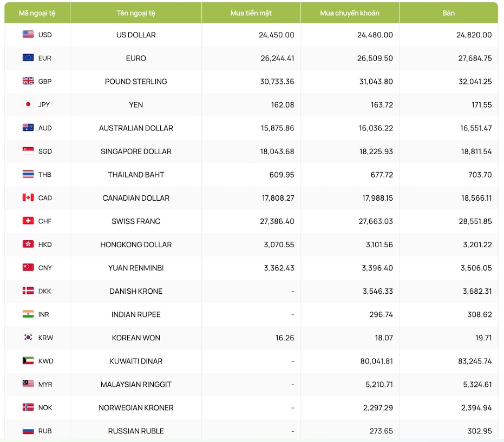
Task: Click the USD cash buy rate 24,450.00
Action: coord(277,35)
